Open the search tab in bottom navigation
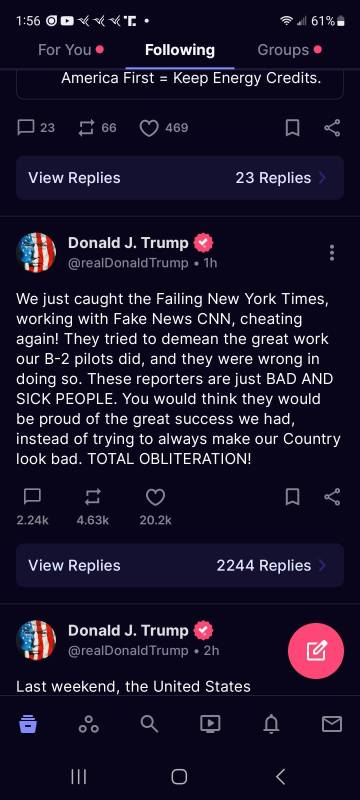The image size is (360, 800). point(149,723)
